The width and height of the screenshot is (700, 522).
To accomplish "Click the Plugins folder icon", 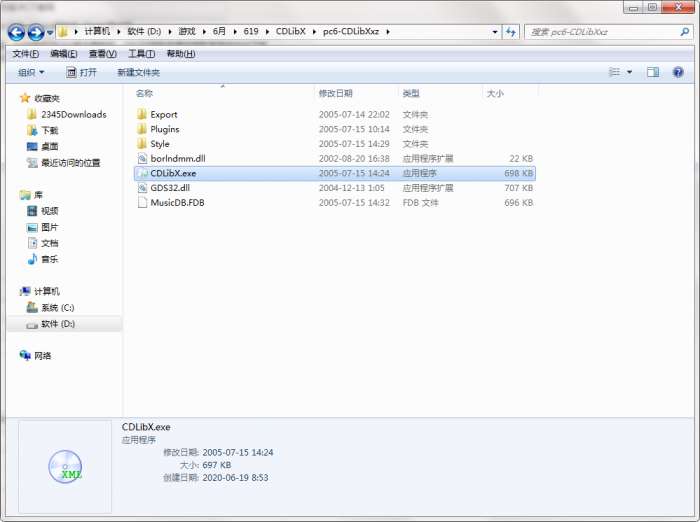I will point(142,129).
